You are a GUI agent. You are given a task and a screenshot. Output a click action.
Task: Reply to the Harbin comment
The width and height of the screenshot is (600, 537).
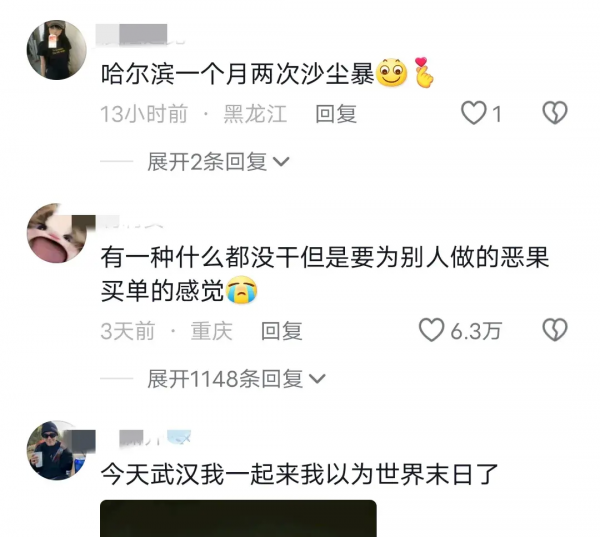click(x=336, y=114)
